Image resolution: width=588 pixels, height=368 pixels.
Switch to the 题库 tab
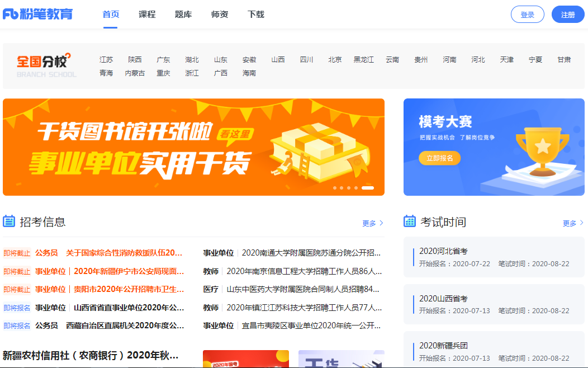[x=182, y=14]
